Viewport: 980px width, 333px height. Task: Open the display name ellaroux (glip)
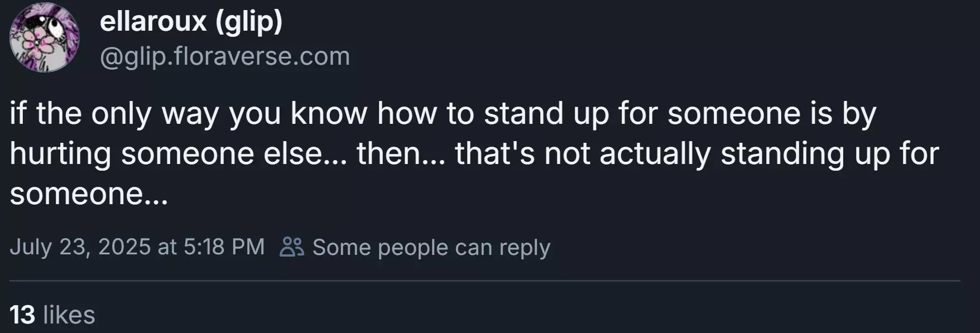[x=191, y=22]
